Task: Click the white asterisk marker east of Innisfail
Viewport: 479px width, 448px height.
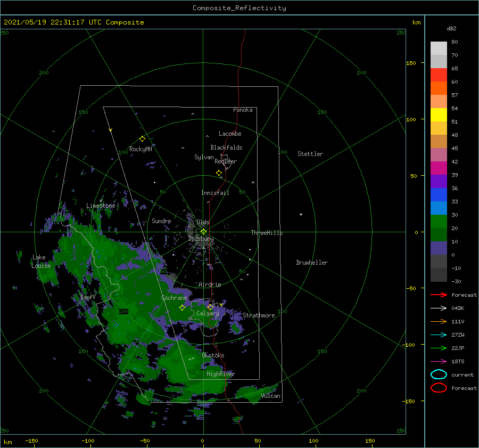Action: coord(253,183)
